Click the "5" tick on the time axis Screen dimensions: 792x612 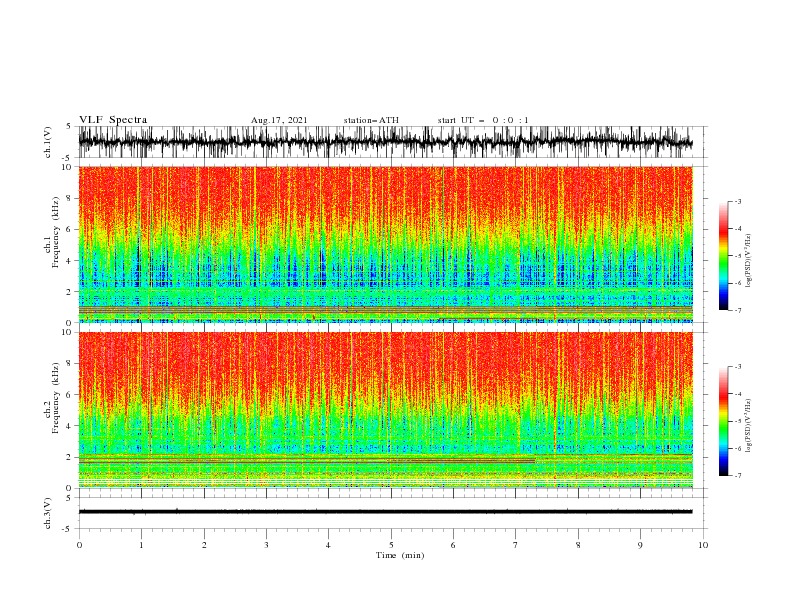coord(391,545)
